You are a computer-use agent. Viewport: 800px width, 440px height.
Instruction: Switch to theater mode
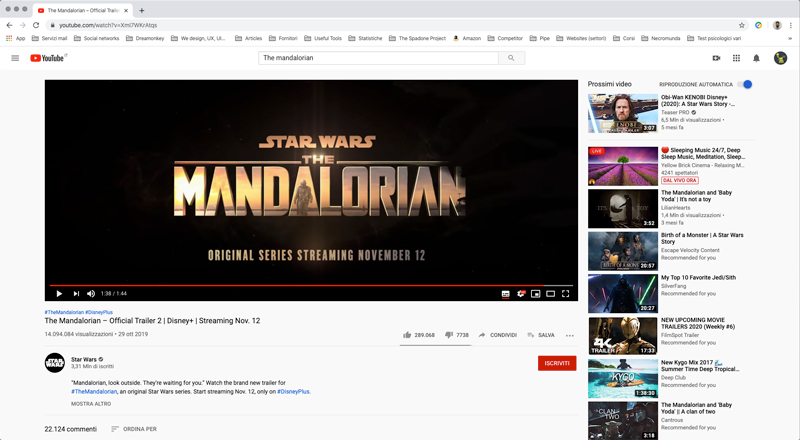[551, 294]
